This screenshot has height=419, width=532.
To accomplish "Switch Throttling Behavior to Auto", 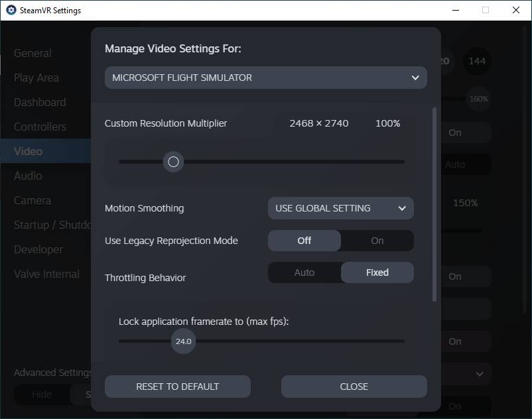I will pos(304,272).
